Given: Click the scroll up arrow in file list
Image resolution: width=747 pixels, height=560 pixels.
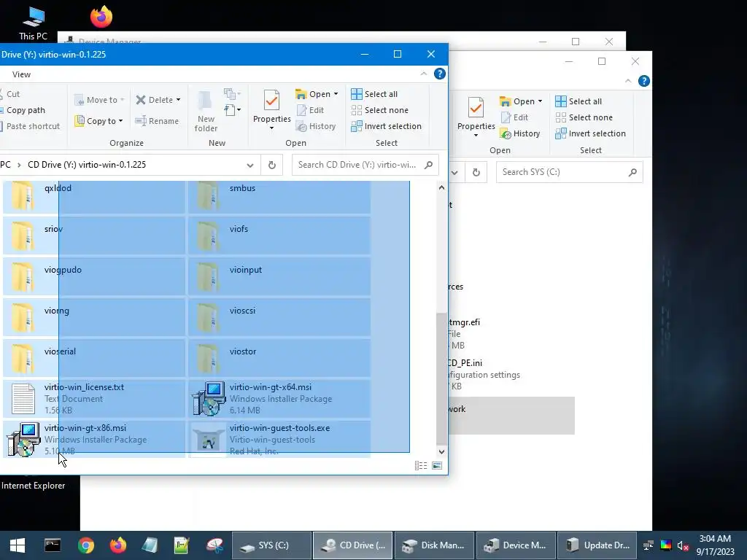Looking at the screenshot, I should click(x=441, y=187).
